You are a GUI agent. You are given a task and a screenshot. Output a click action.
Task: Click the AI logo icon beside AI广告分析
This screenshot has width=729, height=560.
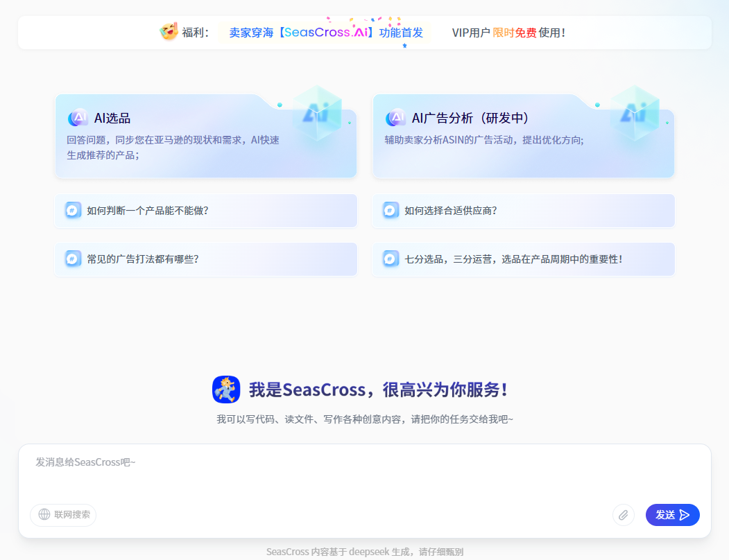click(395, 118)
